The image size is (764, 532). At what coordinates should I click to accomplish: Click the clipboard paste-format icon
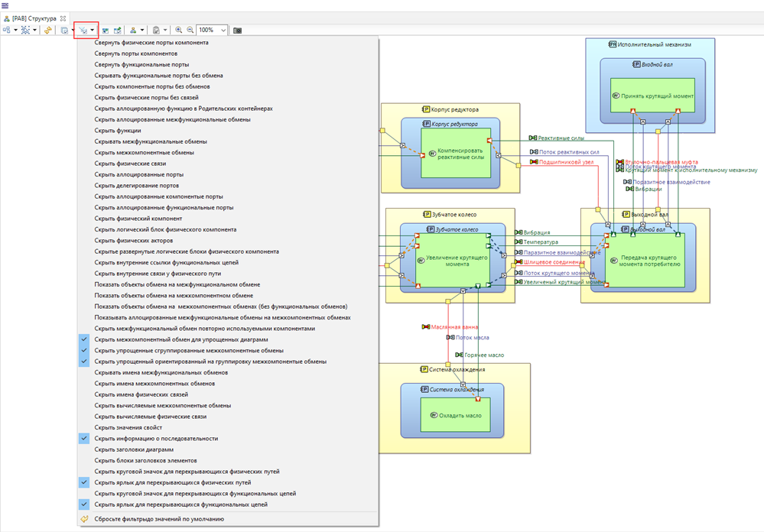(155, 31)
